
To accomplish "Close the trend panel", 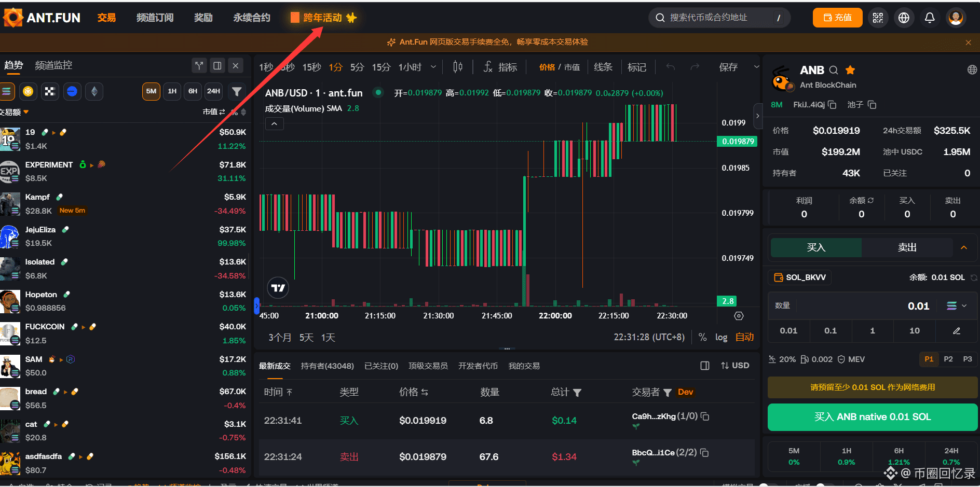I will (x=236, y=65).
